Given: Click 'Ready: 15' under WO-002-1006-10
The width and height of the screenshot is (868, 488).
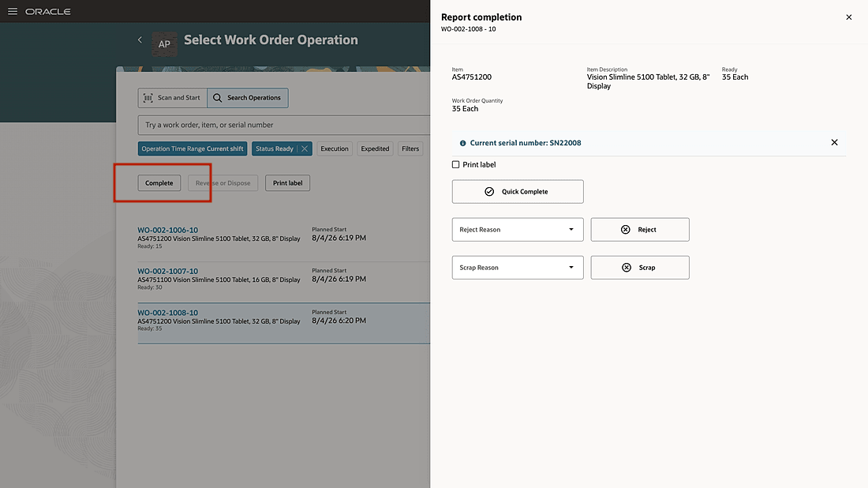Looking at the screenshot, I should tap(149, 246).
